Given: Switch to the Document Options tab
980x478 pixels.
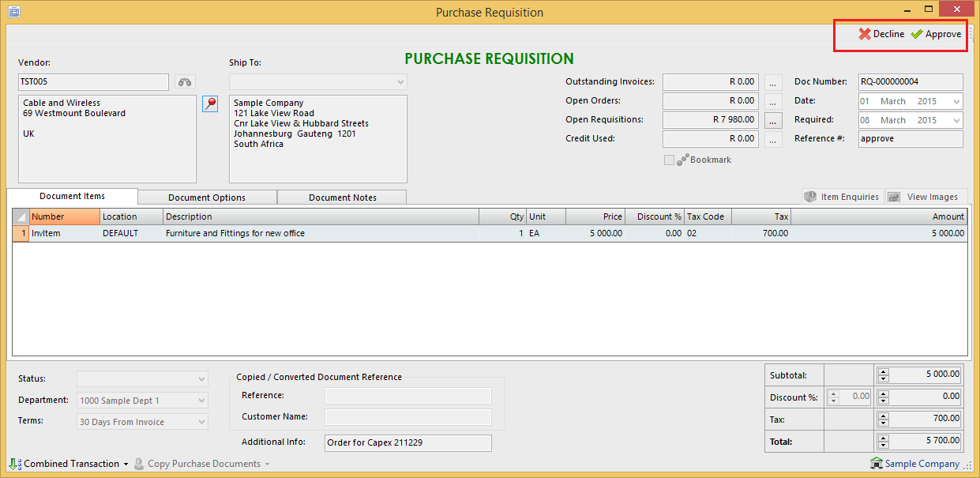Looking at the screenshot, I should pos(207,198).
